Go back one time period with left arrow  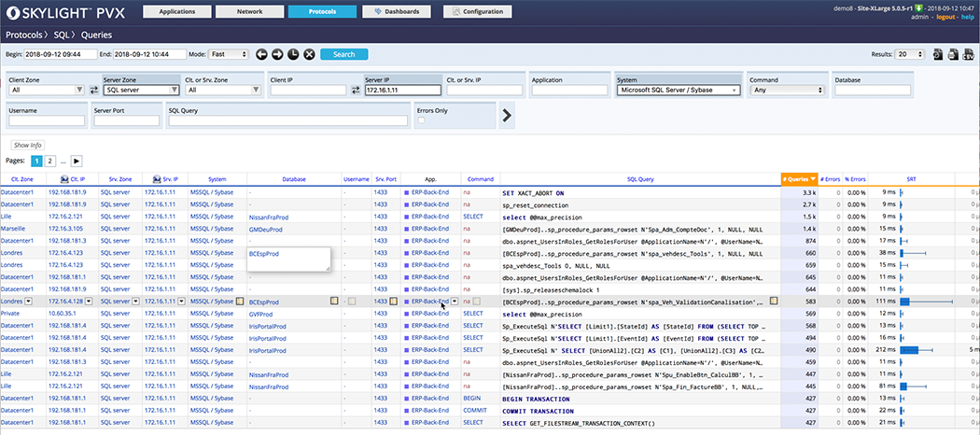pyautogui.click(x=261, y=54)
